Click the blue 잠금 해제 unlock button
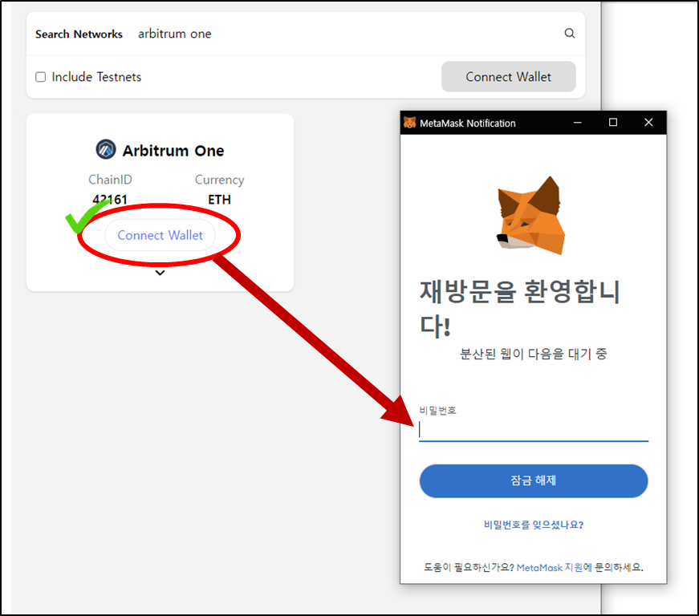 (x=533, y=480)
